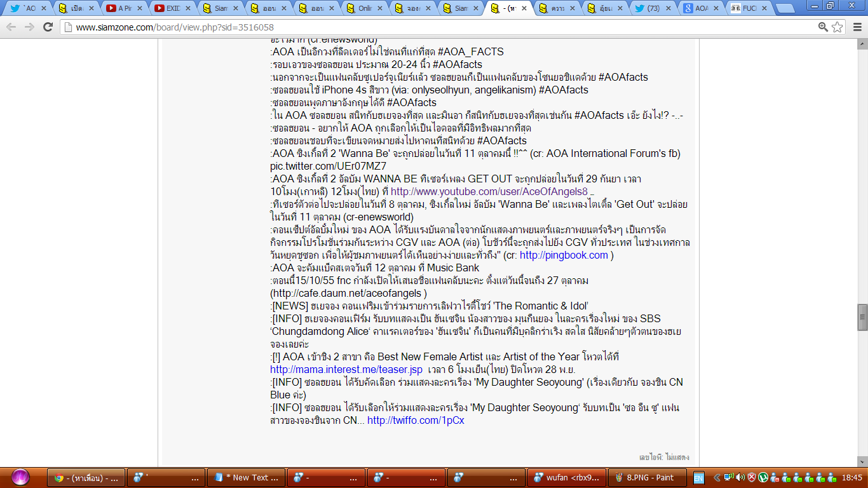Switch to Chrome in the taskbar
The width and height of the screenshot is (868, 488).
(86, 478)
